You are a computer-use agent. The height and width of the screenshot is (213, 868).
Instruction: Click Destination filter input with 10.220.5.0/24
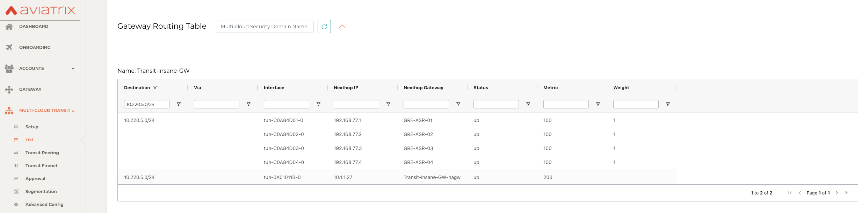point(147,104)
